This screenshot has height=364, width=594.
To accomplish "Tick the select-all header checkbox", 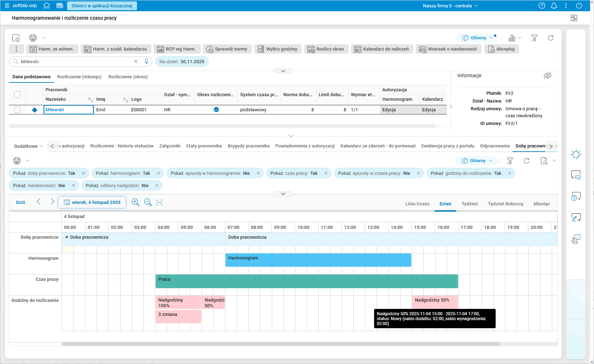I will tap(17, 94).
